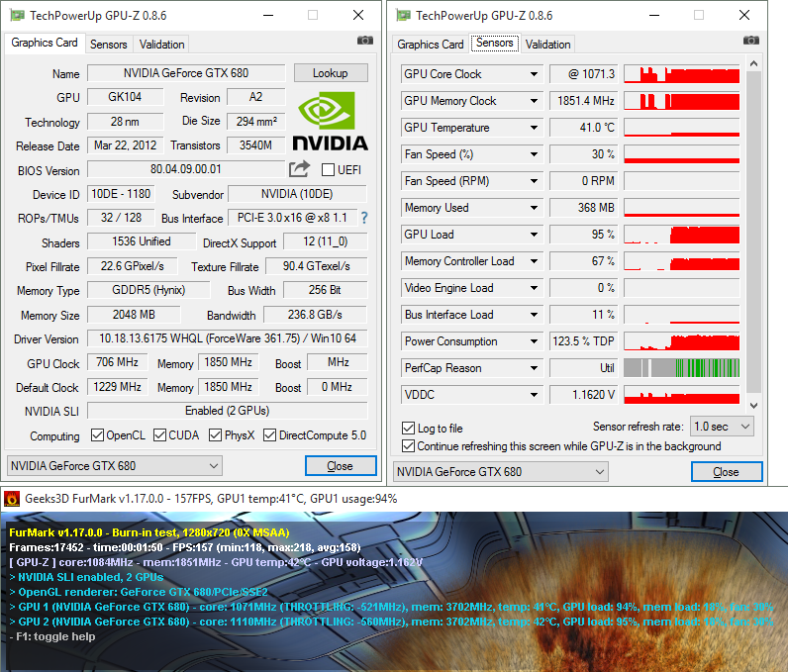Image resolution: width=788 pixels, height=672 pixels.
Task: Click GPU-Z app icon in Sensors window title bar
Action: coord(403,16)
